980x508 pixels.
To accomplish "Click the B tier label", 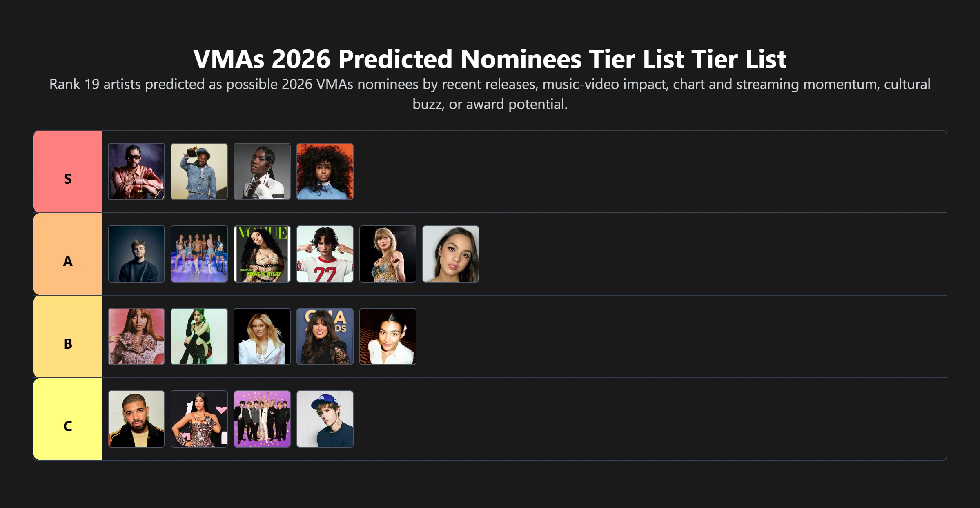I will click(68, 336).
